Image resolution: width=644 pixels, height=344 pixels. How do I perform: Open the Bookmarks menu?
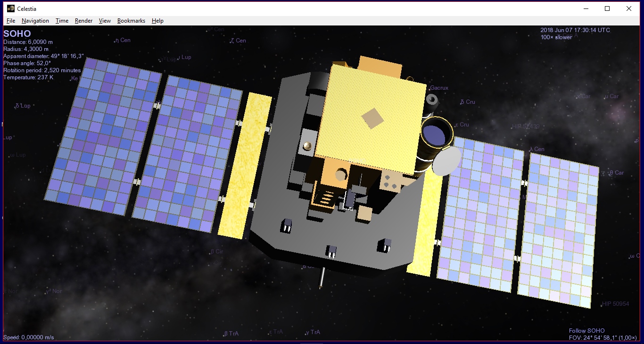(131, 21)
